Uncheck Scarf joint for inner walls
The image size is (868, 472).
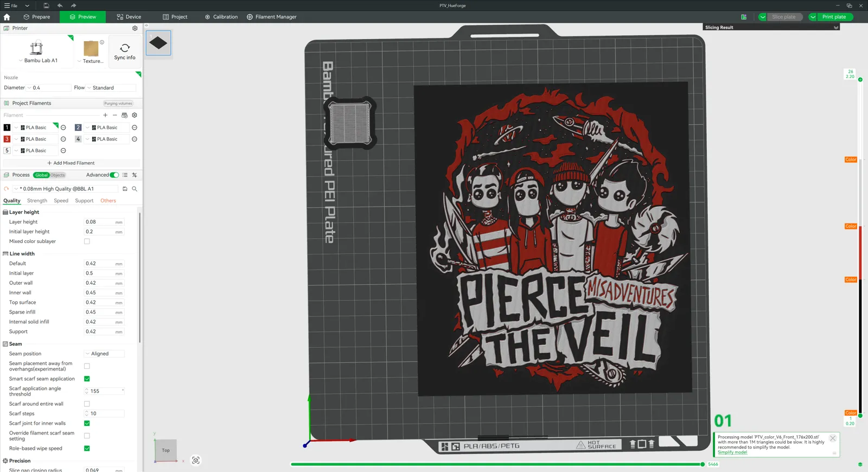click(x=87, y=423)
